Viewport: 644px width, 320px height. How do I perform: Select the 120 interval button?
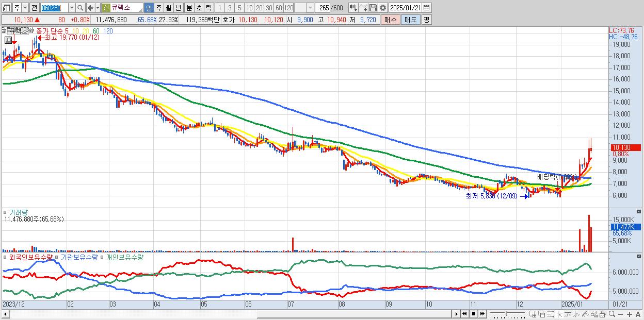288,8
